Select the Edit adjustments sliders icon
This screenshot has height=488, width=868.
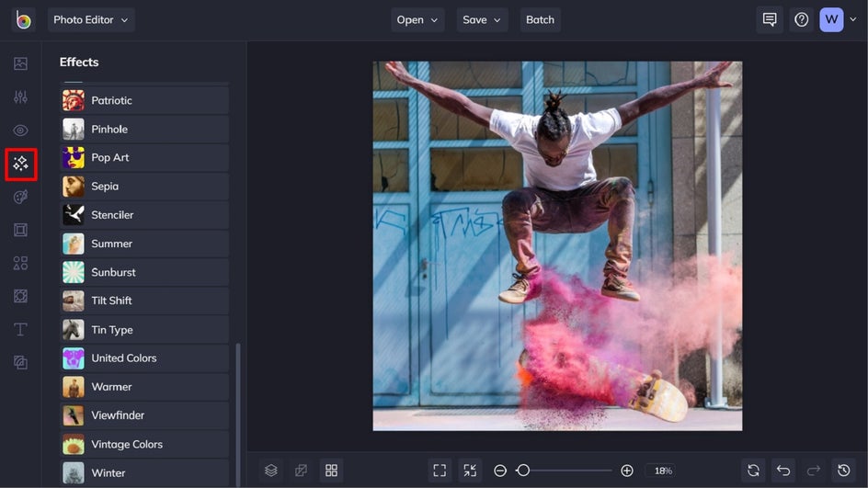coord(20,97)
